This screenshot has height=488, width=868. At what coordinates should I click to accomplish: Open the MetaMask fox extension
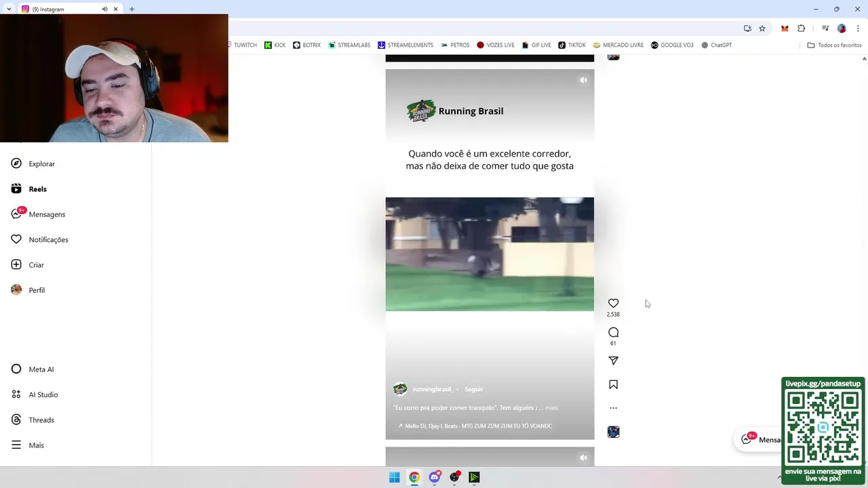tap(785, 28)
